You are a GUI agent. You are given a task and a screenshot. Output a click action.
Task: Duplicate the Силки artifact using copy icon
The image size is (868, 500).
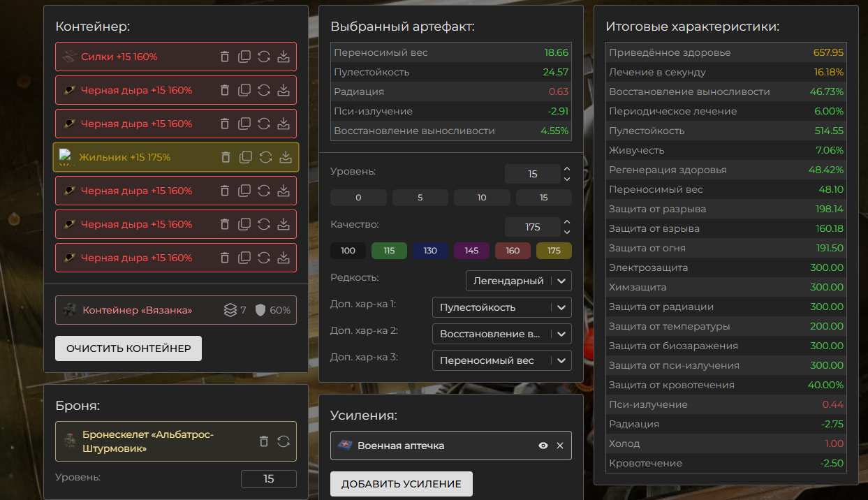[244, 57]
